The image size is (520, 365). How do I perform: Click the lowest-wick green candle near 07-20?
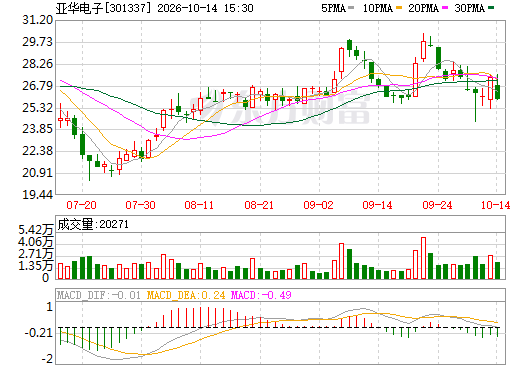(x=89, y=168)
